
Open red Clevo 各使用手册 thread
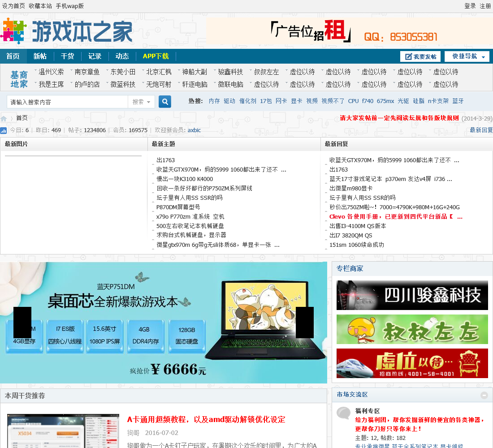(396, 217)
